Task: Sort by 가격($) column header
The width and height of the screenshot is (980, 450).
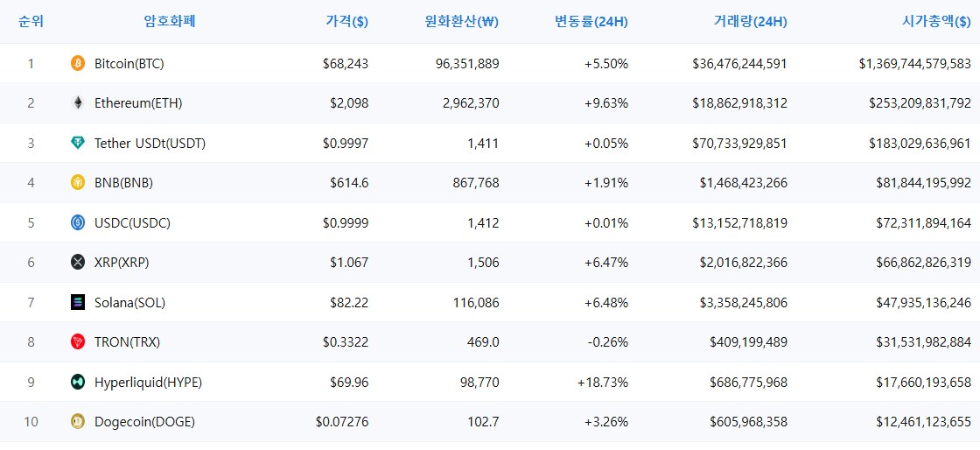Action: point(346,22)
